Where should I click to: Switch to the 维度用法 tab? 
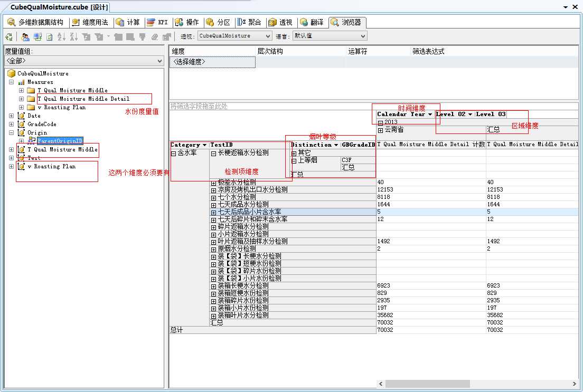90,22
